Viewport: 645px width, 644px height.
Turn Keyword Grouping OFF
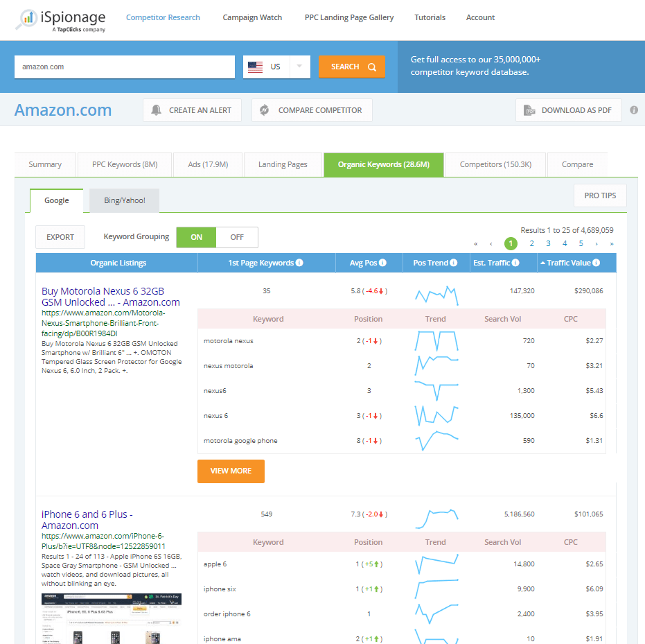coord(237,237)
